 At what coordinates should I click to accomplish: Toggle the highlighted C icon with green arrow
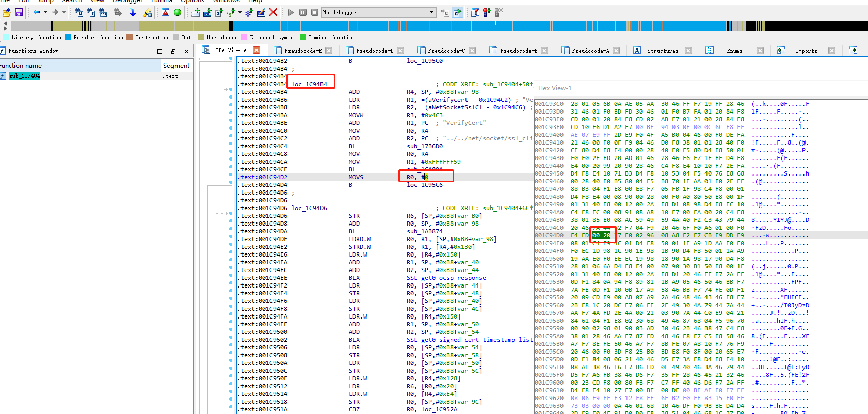(x=457, y=12)
